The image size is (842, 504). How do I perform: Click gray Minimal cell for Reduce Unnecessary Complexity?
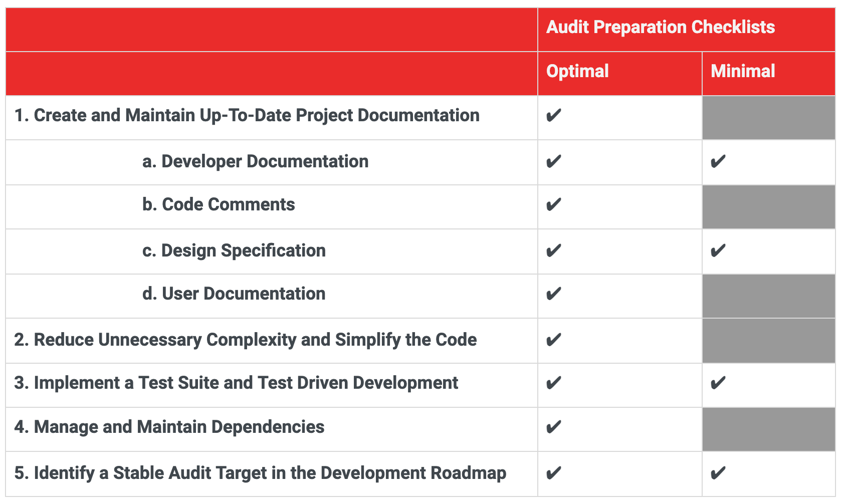point(769,341)
